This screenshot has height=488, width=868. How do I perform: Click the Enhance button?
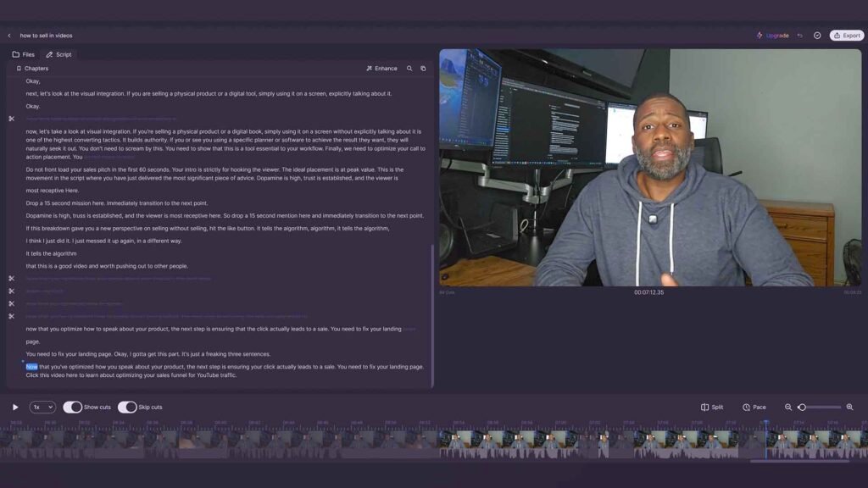pyautogui.click(x=381, y=69)
